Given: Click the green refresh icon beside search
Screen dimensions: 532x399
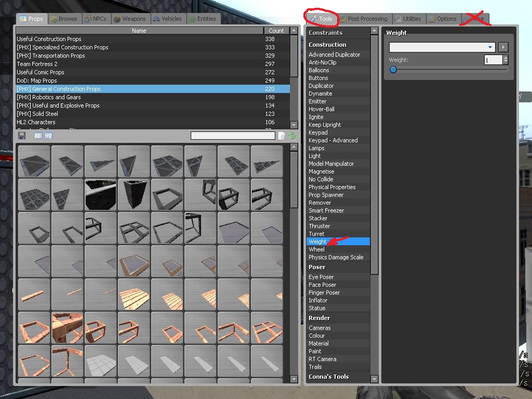Looking at the screenshot, I should tap(292, 136).
